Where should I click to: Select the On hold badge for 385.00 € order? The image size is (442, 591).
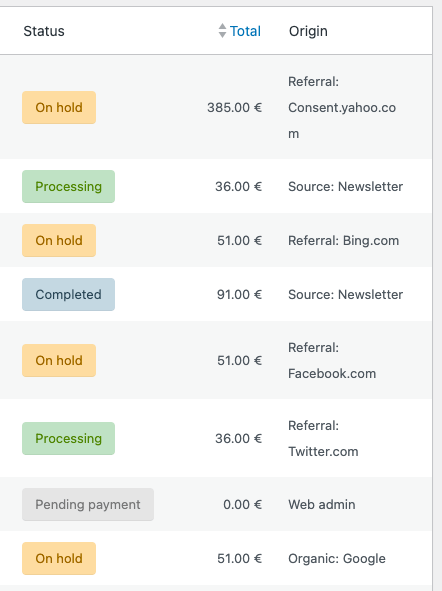[59, 107]
